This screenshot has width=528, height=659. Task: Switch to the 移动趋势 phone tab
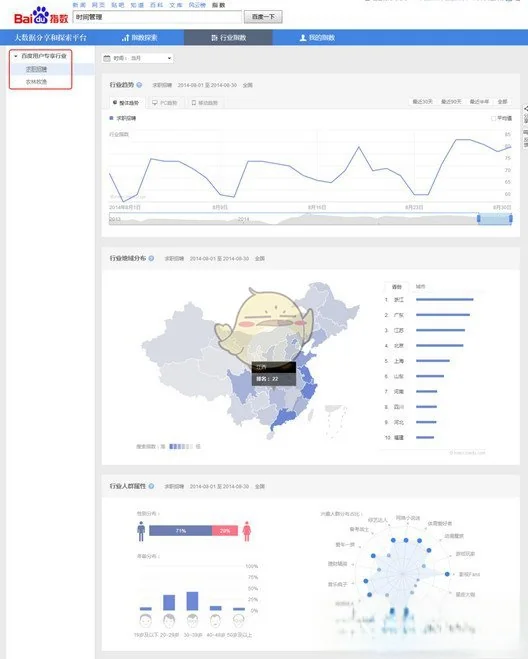[x=205, y=103]
